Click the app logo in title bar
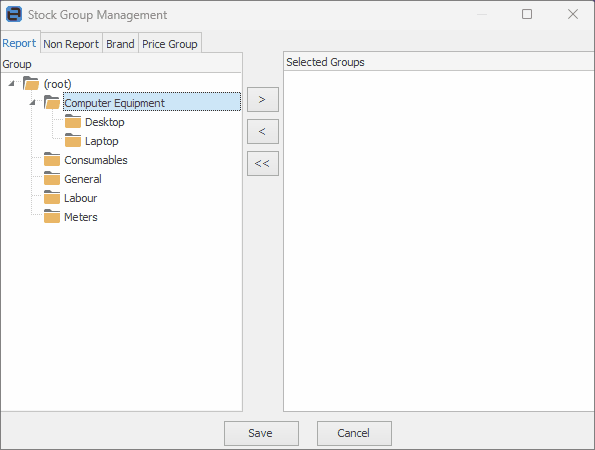Screen dimensions: 595x450 [14, 14]
